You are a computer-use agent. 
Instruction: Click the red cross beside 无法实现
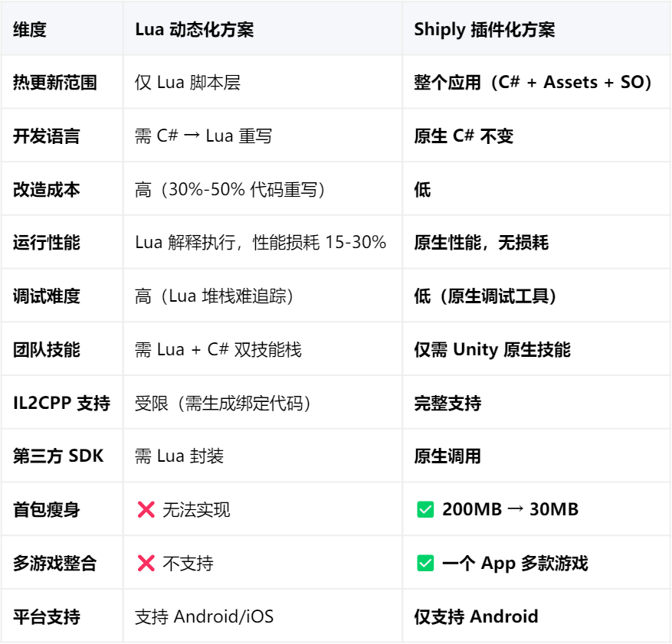(146, 509)
